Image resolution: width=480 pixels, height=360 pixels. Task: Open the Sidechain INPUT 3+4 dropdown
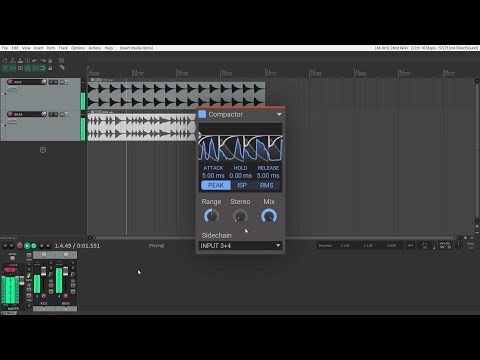(240, 246)
